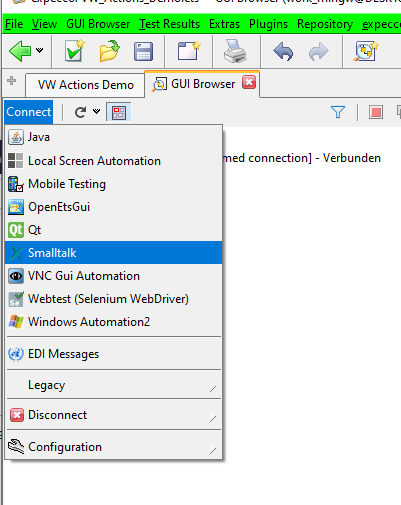This screenshot has width=401, height=505.
Task: Open the Repository menu
Action: click(x=325, y=24)
